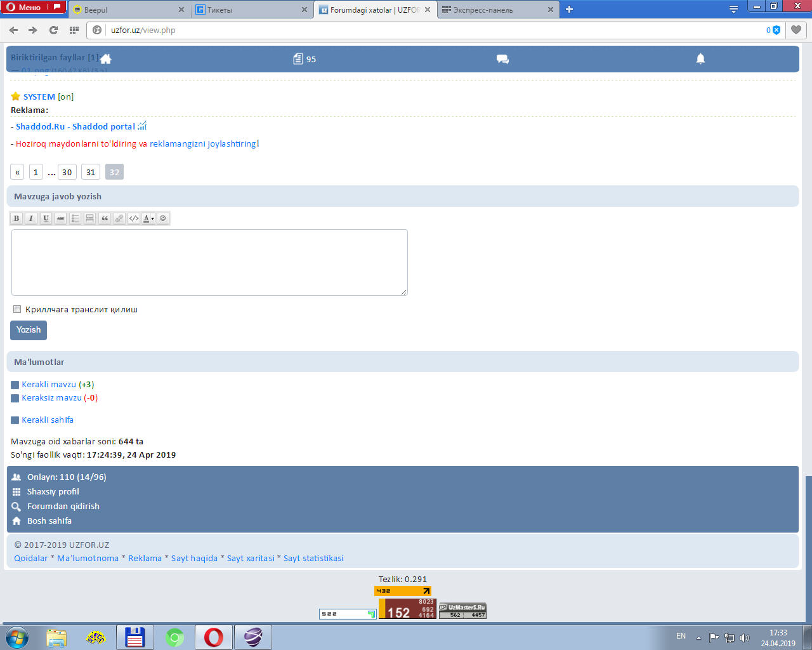This screenshot has width=812, height=650.
Task: Insert a code tag with the editor toolbar
Action: coord(134,218)
